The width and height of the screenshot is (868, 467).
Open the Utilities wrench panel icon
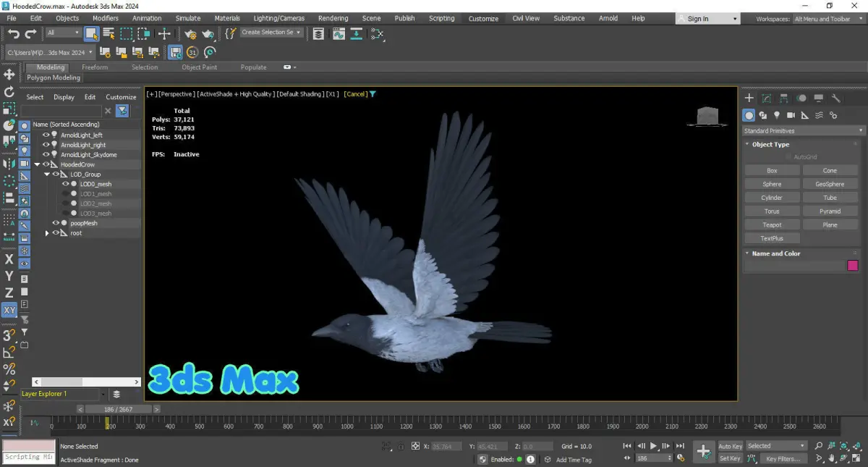pos(836,98)
